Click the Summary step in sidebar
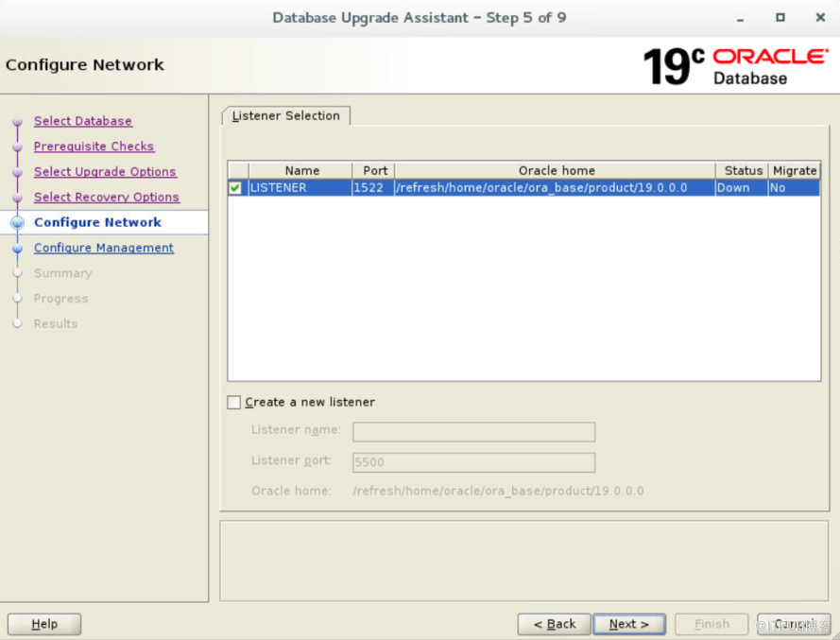The width and height of the screenshot is (840, 640). click(63, 273)
